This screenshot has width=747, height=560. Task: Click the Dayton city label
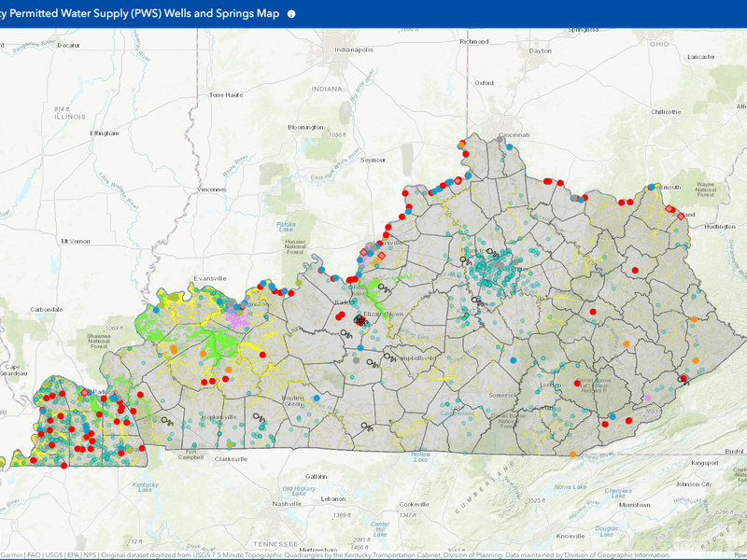541,50
